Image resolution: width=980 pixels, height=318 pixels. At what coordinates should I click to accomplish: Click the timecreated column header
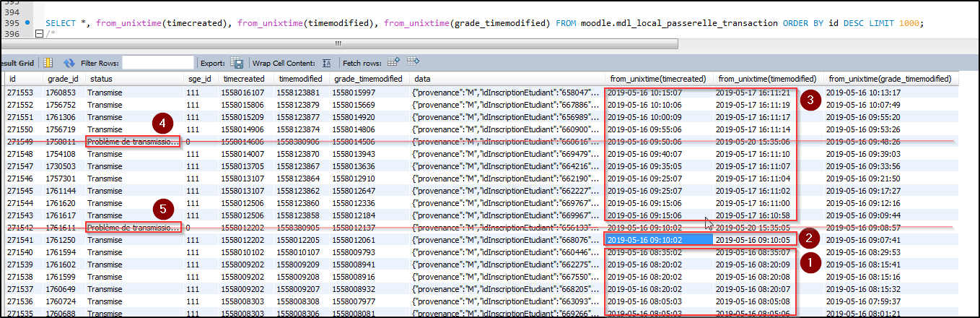tap(244, 79)
